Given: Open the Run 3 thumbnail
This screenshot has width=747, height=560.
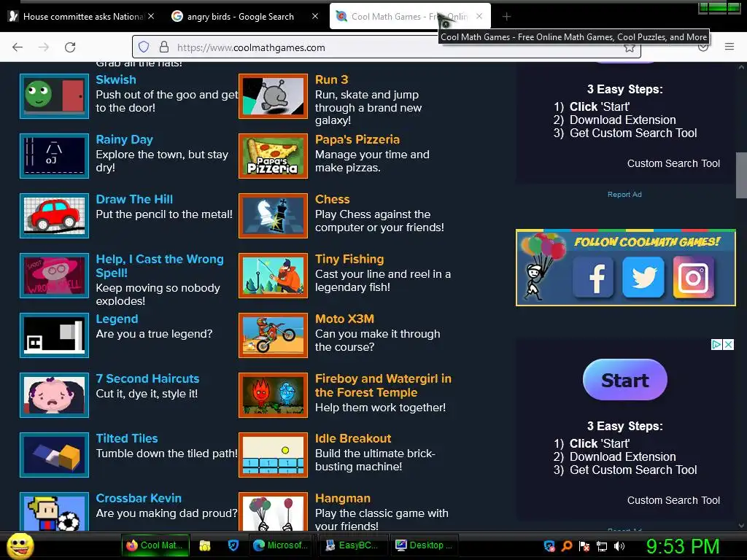Looking at the screenshot, I should click(x=273, y=96).
